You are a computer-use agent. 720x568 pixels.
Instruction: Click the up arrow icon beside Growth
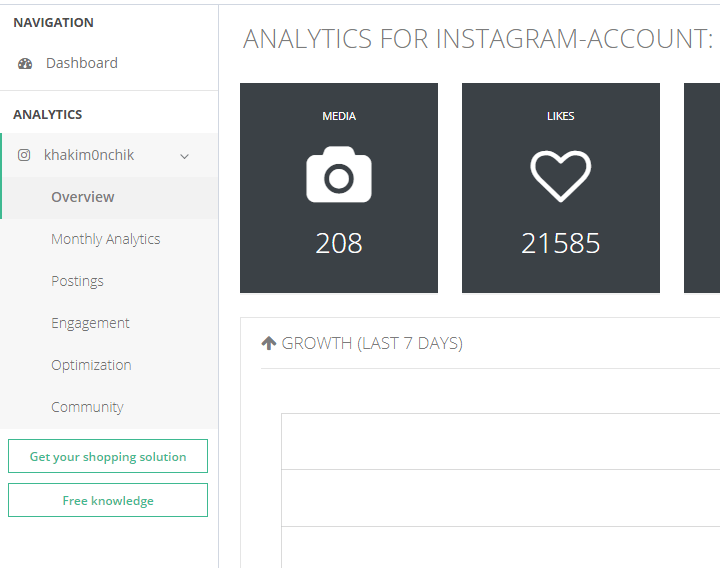[268, 343]
